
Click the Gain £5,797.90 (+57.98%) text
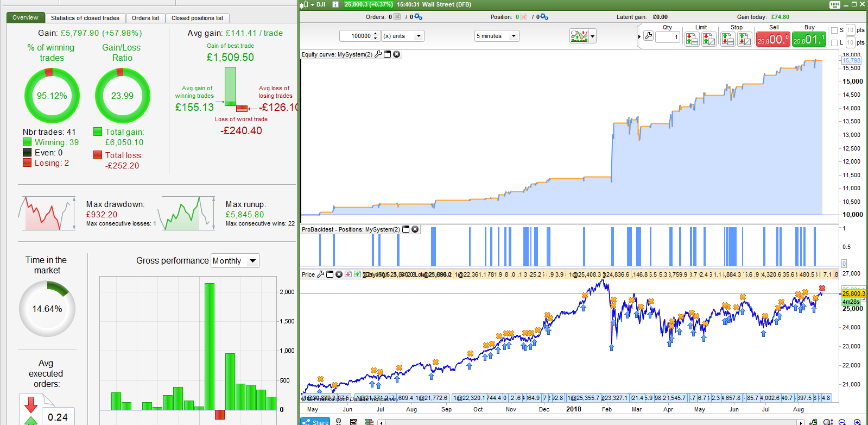[90, 33]
